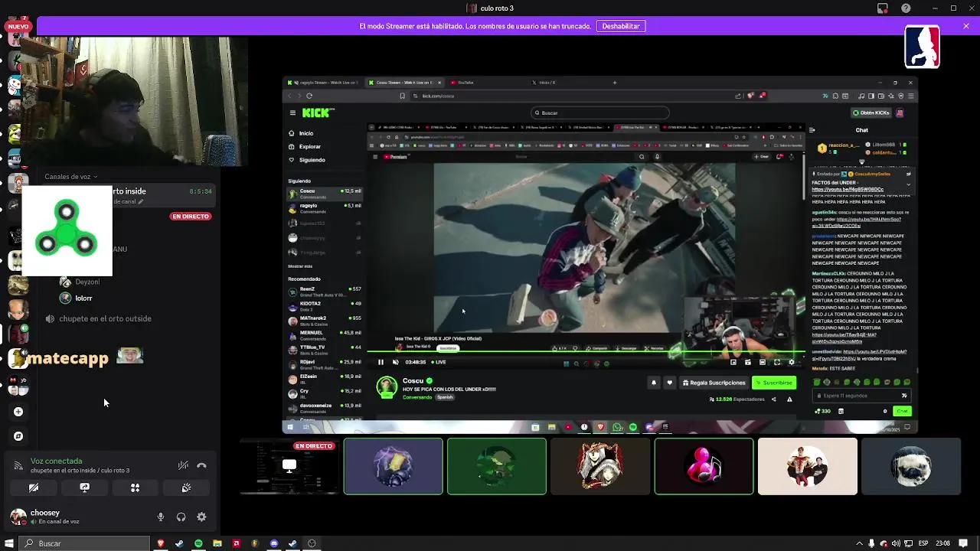Go to Explorar in Kick sidebar
This screenshot has width=980, height=551.
(305, 146)
